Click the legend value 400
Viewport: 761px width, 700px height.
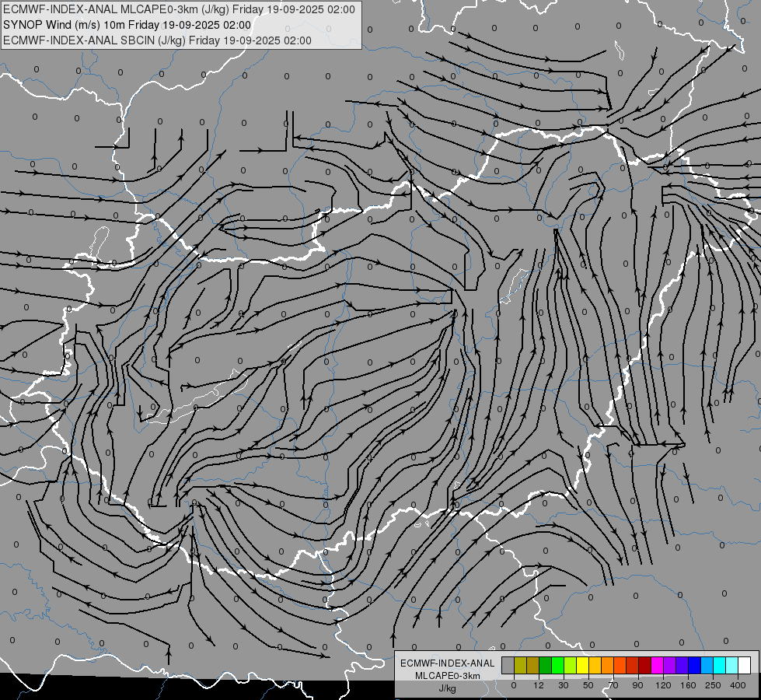tap(738, 685)
